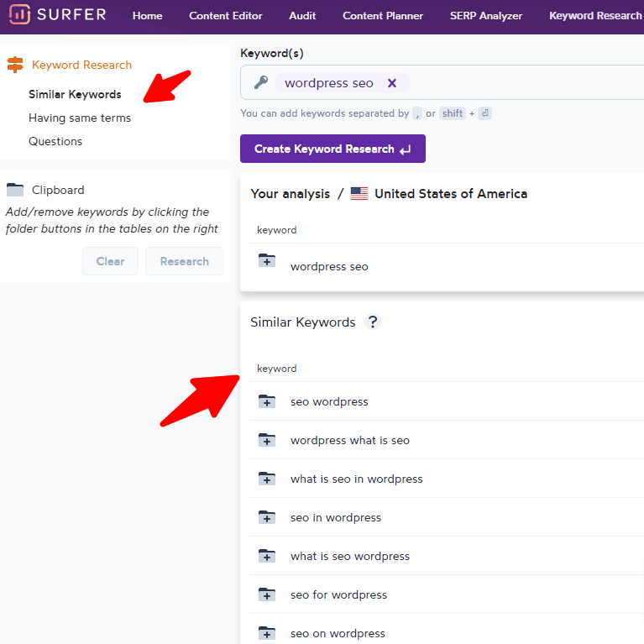Select Similar Keywords in the sidebar
The height and width of the screenshot is (644, 644).
coord(75,95)
